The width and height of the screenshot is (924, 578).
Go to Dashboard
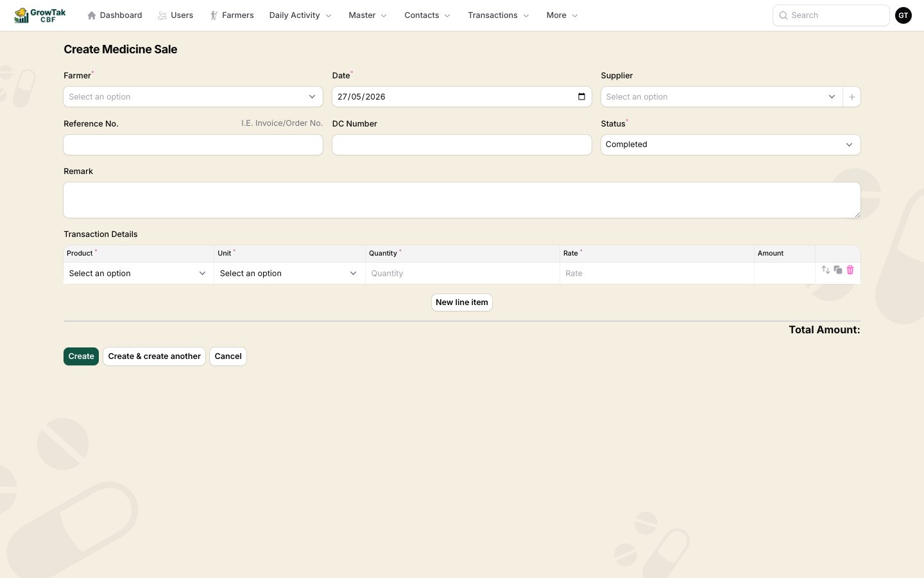click(x=115, y=15)
